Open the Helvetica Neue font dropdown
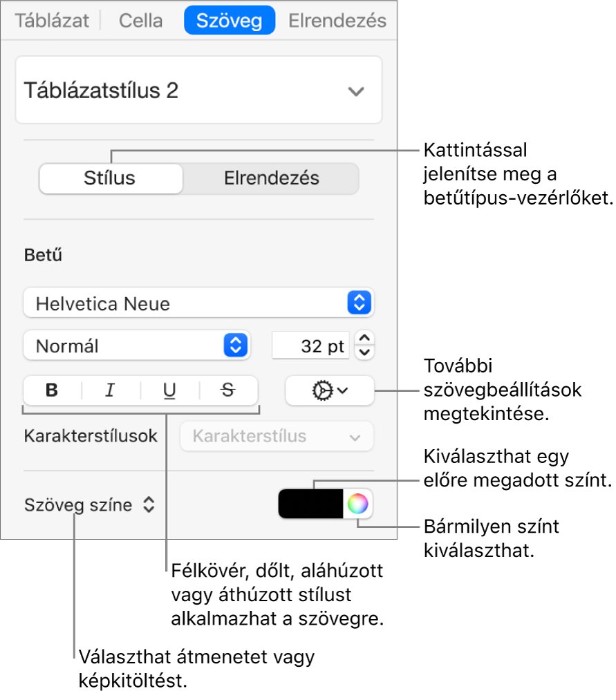This screenshot has height=700, width=616. (x=198, y=303)
